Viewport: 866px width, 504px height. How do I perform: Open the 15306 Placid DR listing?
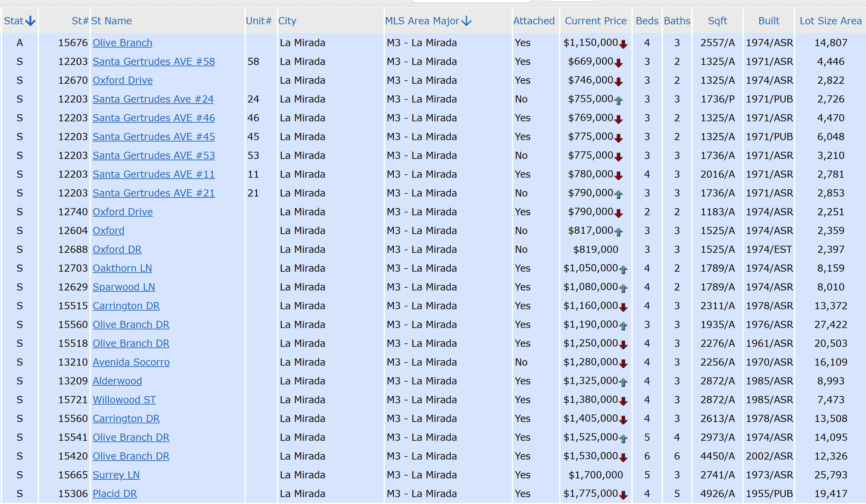115,494
